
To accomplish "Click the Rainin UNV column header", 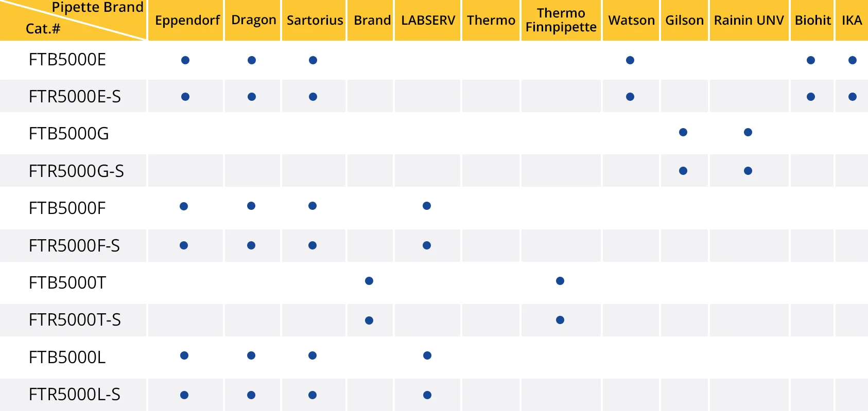I will click(x=749, y=21).
